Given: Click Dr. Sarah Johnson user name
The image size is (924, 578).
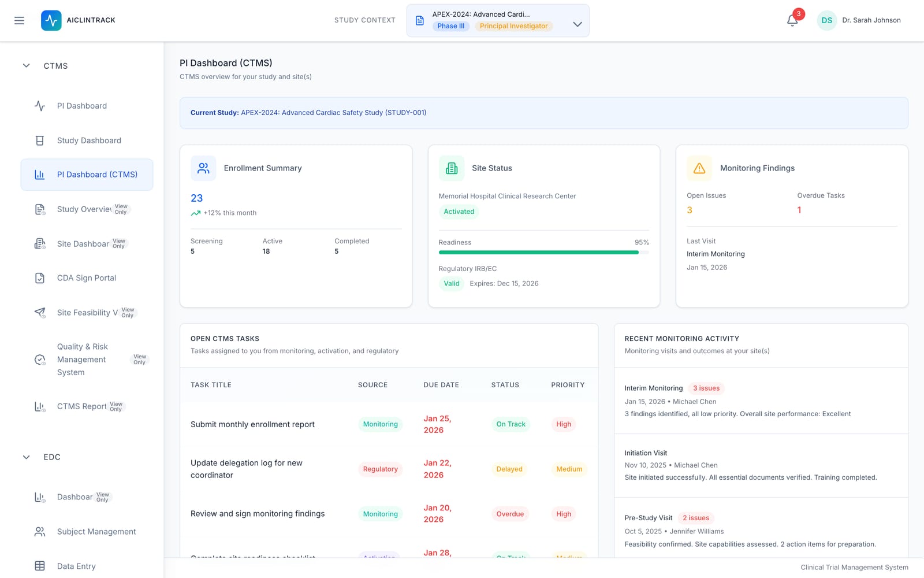Looking at the screenshot, I should (x=871, y=20).
